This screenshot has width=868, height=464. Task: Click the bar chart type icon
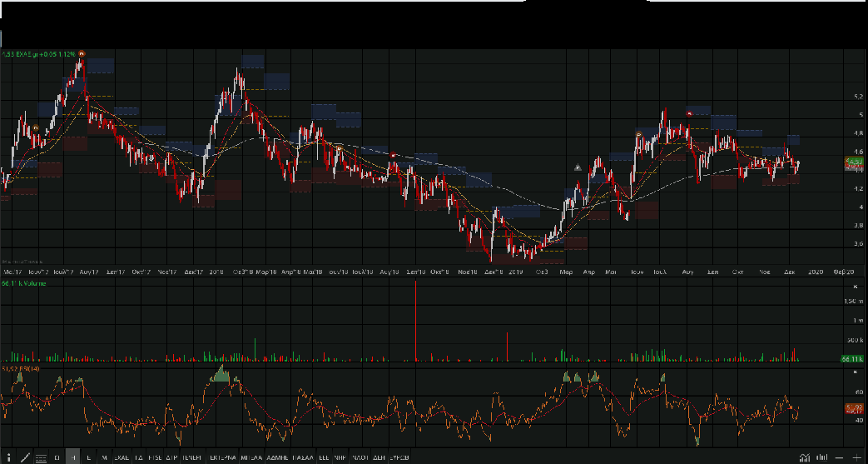coord(821,457)
